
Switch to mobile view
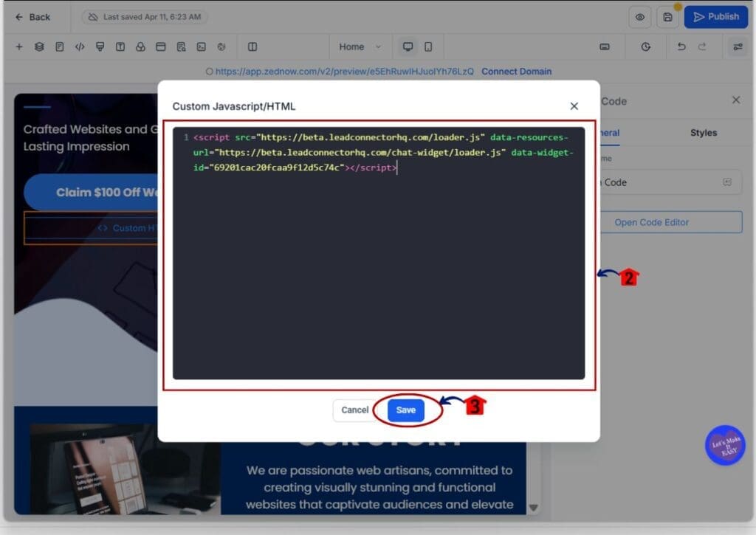coord(428,46)
